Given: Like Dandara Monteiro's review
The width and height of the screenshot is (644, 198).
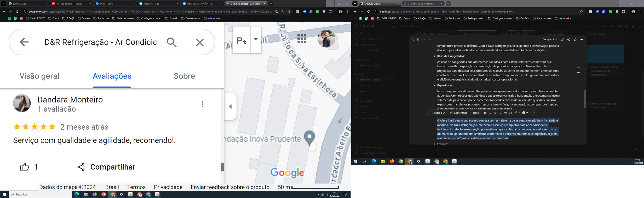Looking at the screenshot, I should pyautogui.click(x=25, y=167).
